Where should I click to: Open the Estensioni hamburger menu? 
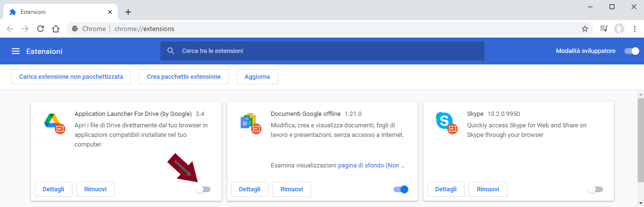(16, 51)
